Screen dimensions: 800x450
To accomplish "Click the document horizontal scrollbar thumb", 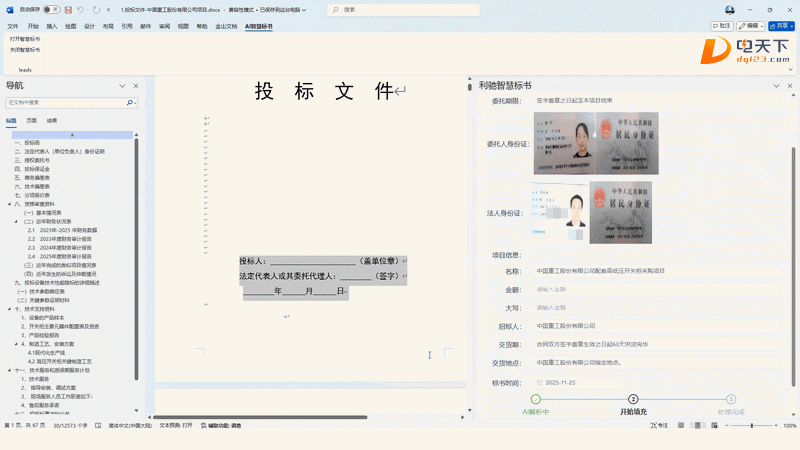I will 260,417.
